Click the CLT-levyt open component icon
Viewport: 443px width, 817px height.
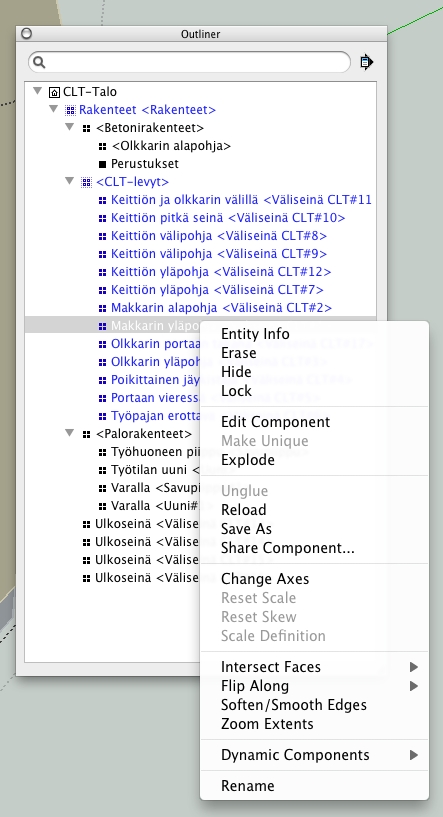(87, 182)
